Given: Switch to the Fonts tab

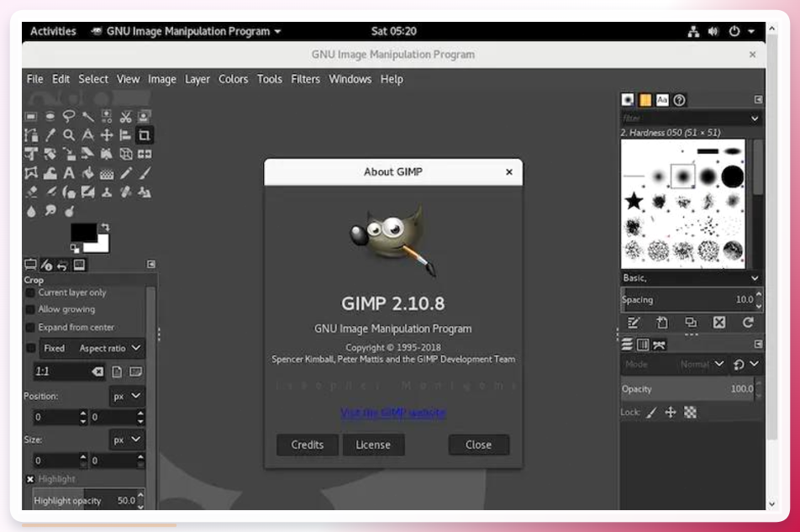Looking at the screenshot, I should (x=662, y=100).
